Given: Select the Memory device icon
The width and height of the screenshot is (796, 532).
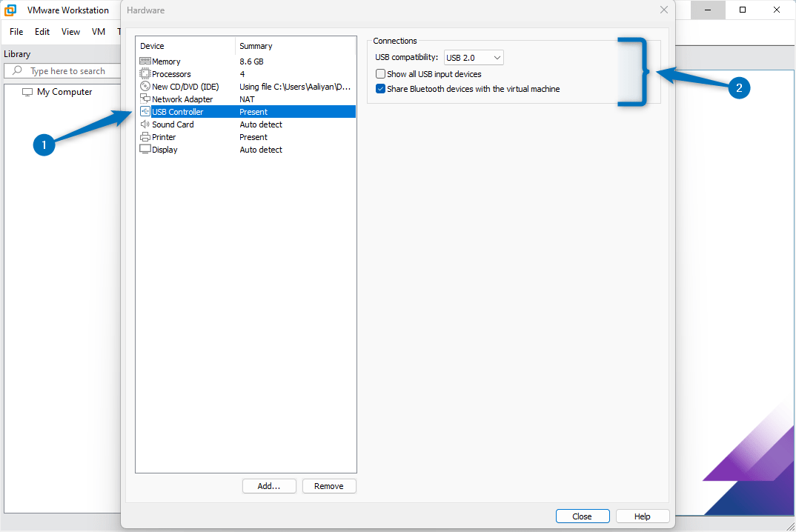Looking at the screenshot, I should pyautogui.click(x=146, y=61).
